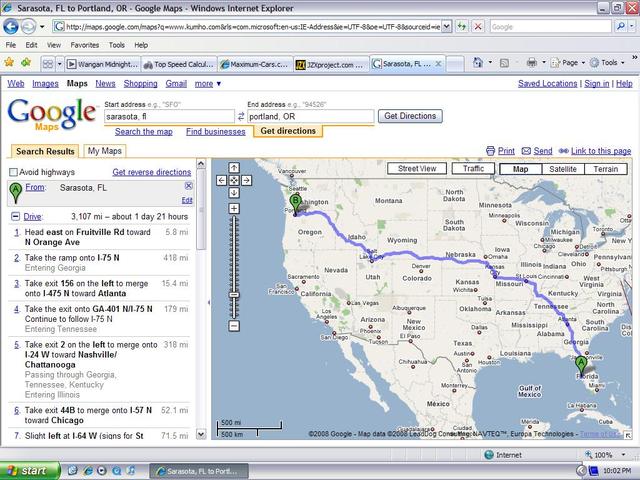Click the Saved Locations link
This screenshot has height=480, width=640.
coord(547,84)
